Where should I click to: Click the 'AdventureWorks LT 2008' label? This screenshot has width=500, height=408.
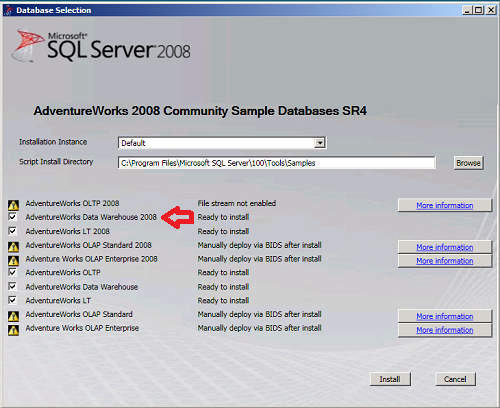tap(68, 231)
